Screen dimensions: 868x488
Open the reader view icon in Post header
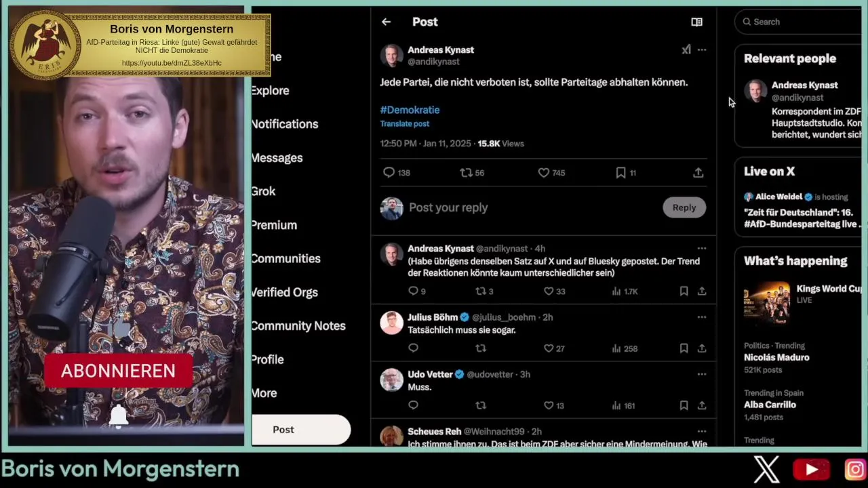696,22
